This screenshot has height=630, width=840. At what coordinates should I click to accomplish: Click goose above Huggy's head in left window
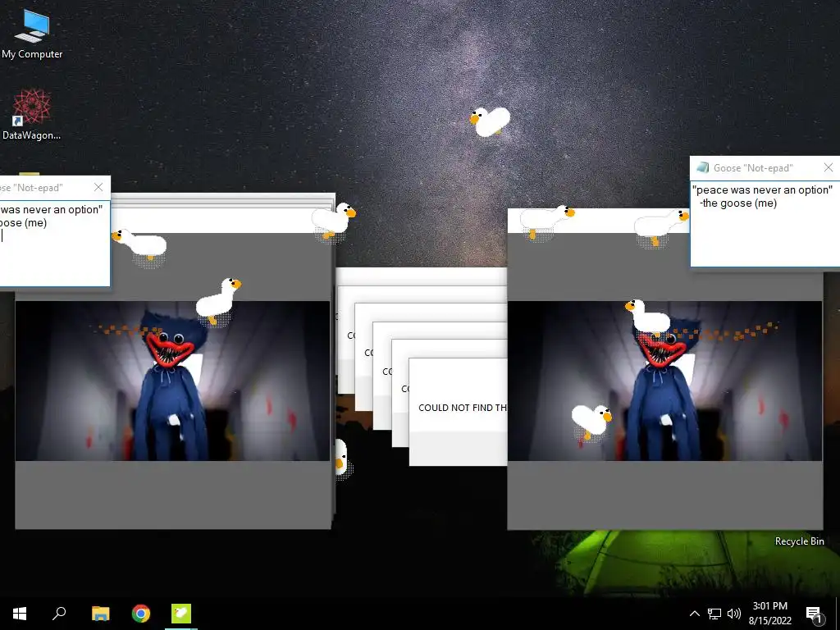coord(218,300)
